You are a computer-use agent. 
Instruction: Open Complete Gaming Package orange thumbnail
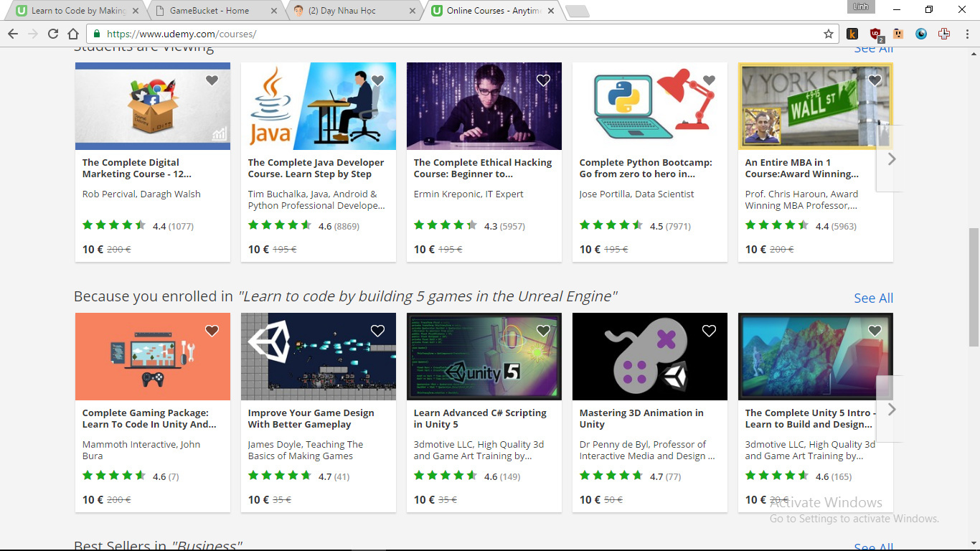point(153,357)
